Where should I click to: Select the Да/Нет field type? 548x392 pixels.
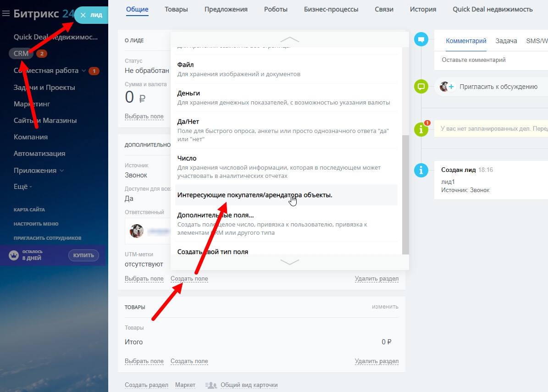188,121
